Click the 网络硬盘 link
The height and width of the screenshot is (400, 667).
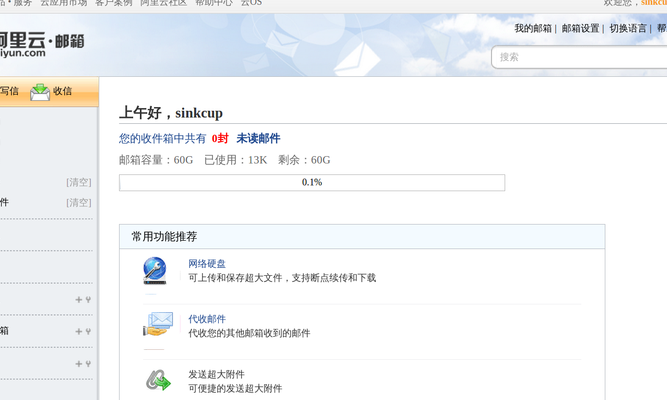(207, 264)
